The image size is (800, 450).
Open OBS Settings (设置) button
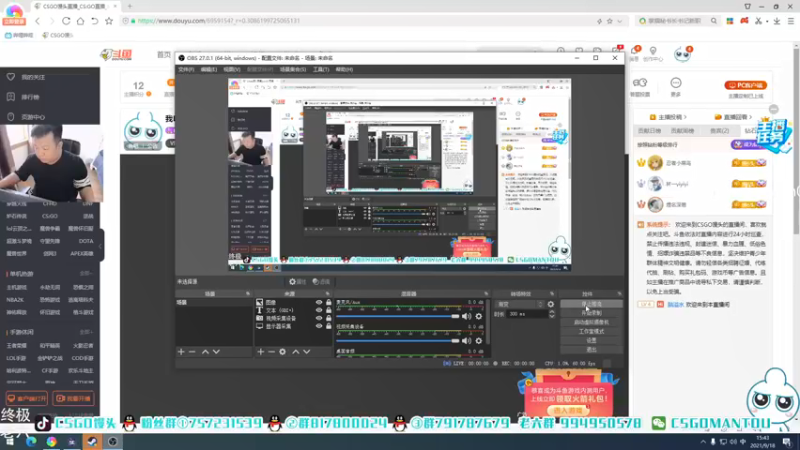[x=591, y=340]
